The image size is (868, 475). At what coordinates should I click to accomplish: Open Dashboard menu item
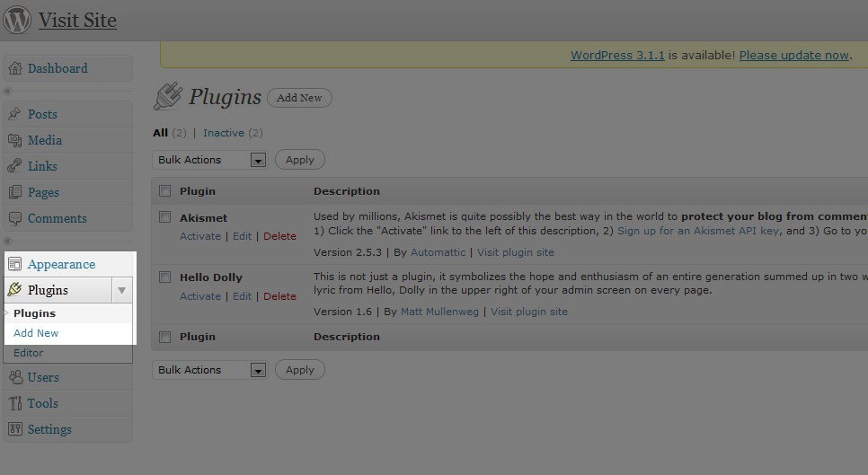coord(58,68)
